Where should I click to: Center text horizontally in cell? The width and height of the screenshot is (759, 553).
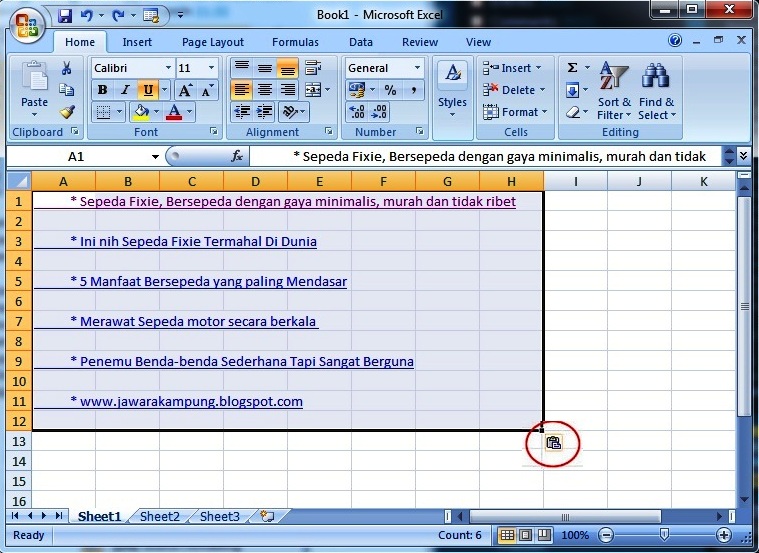264,90
